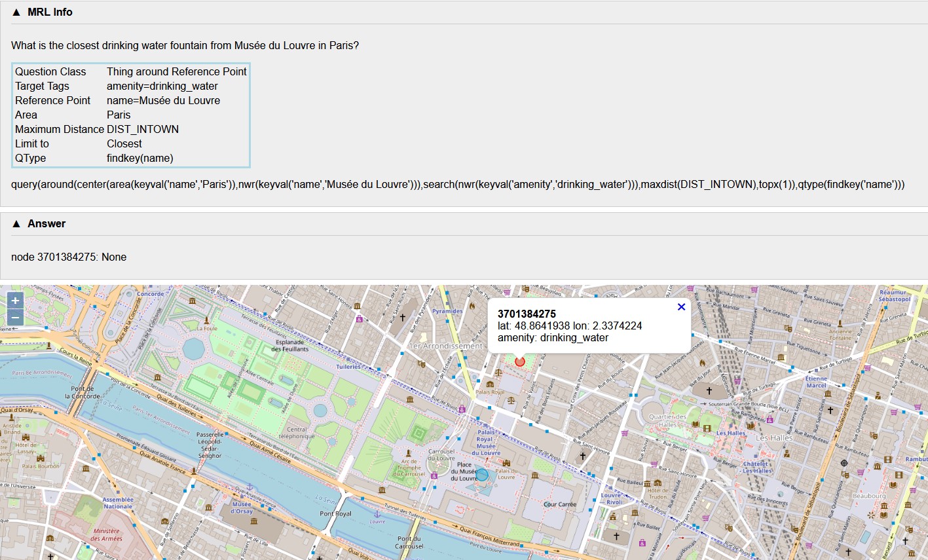Click the Pont du Carrousel label
The image size is (928, 560).
tap(410, 542)
